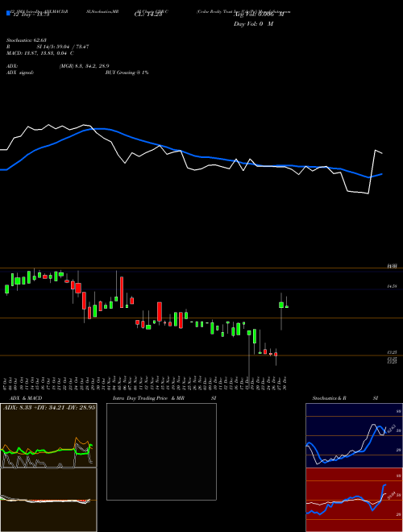Image resolution: width=403 pixels, height=532 pixels.
Task: Click the 'Stochastics: 62.63' indicator text
Action: coord(26,41)
